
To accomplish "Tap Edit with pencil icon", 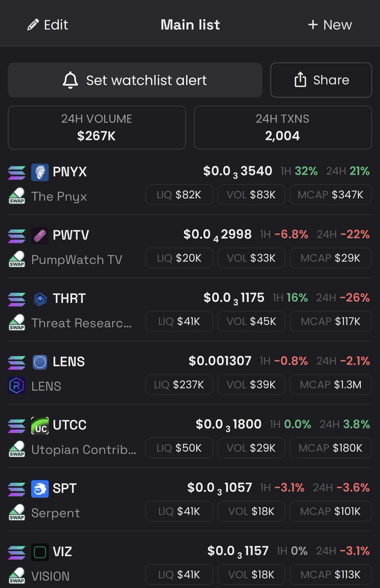I will [48, 25].
